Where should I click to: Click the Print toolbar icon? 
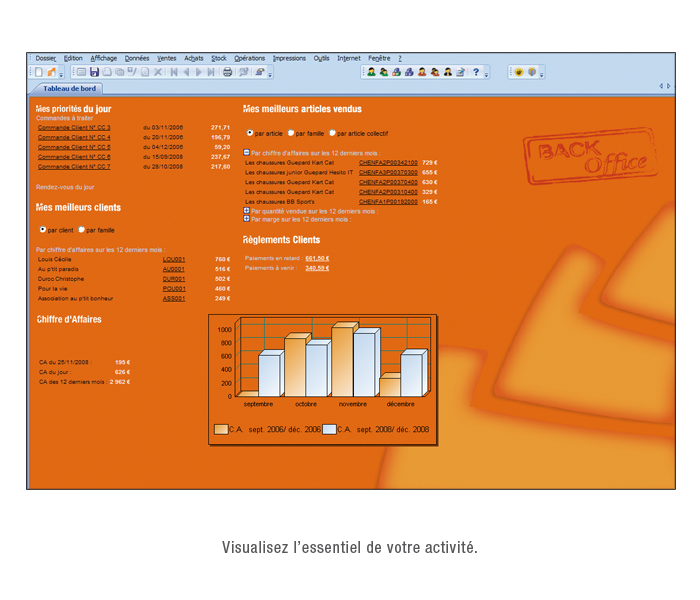228,72
